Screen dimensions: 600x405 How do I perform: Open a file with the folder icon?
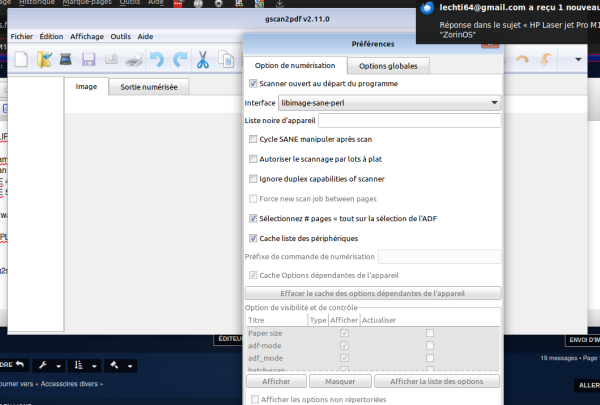click(x=43, y=60)
